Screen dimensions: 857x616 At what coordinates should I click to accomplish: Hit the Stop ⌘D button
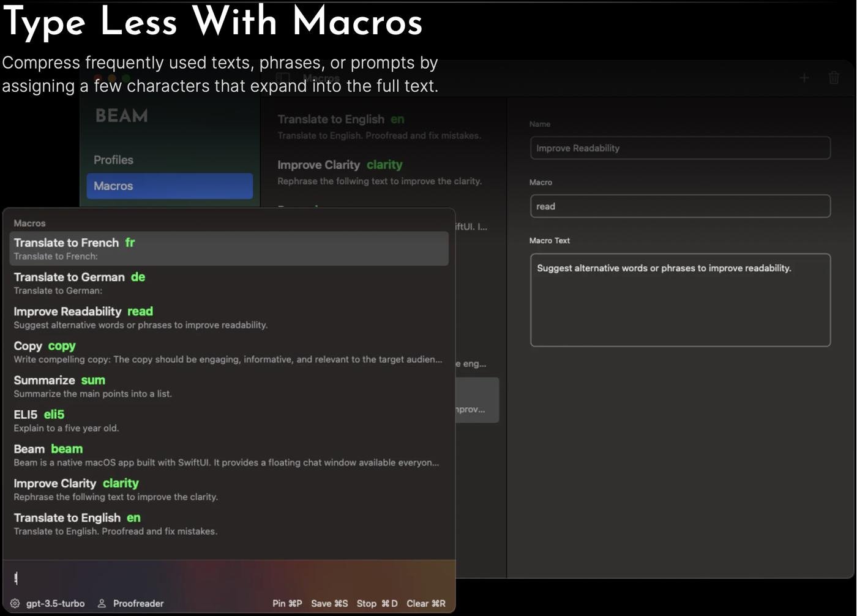pos(376,603)
